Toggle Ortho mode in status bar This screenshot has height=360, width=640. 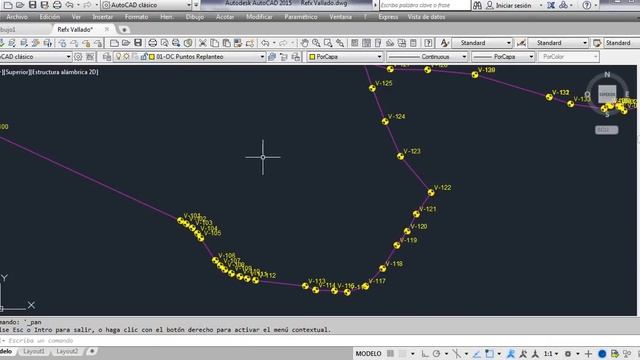(425, 353)
